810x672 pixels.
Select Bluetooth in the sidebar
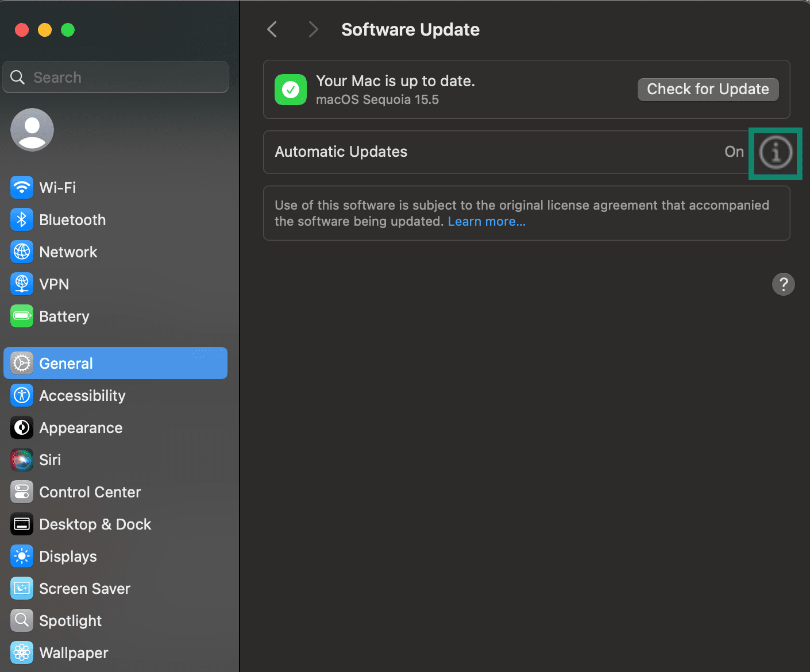tap(72, 219)
